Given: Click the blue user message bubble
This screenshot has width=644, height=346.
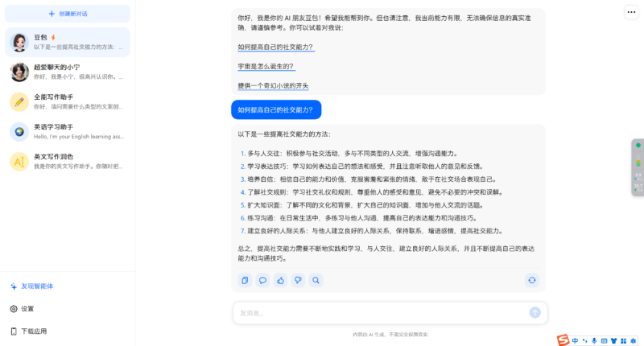Looking at the screenshot, I should click(x=276, y=110).
